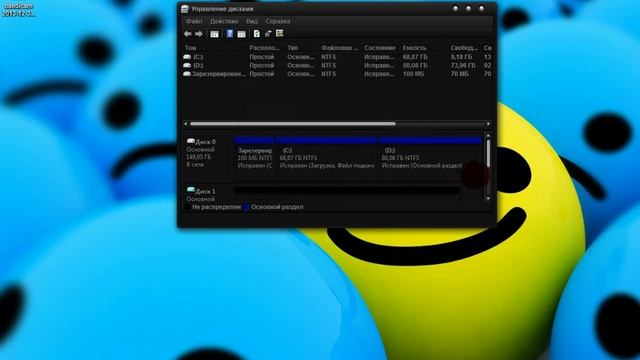Sort by the Файловая... column header
640x360 pixels.
340,48
